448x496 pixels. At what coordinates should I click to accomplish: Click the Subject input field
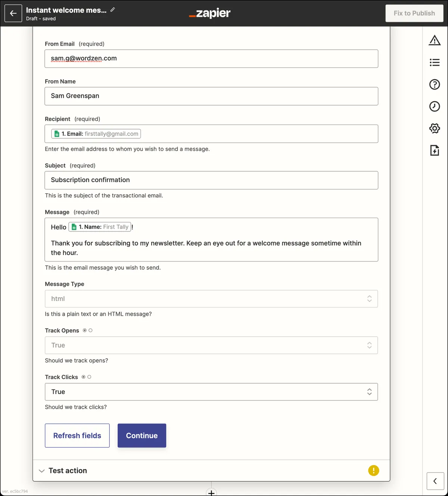point(211,180)
